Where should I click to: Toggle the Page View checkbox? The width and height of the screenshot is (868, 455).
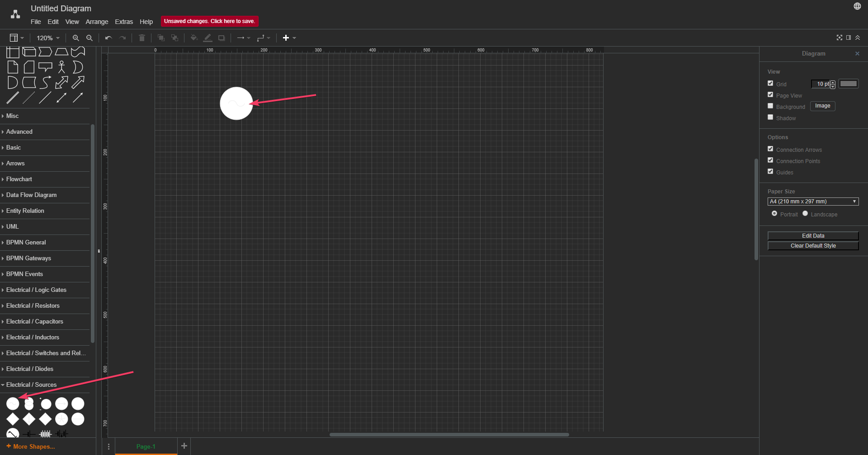(x=770, y=95)
